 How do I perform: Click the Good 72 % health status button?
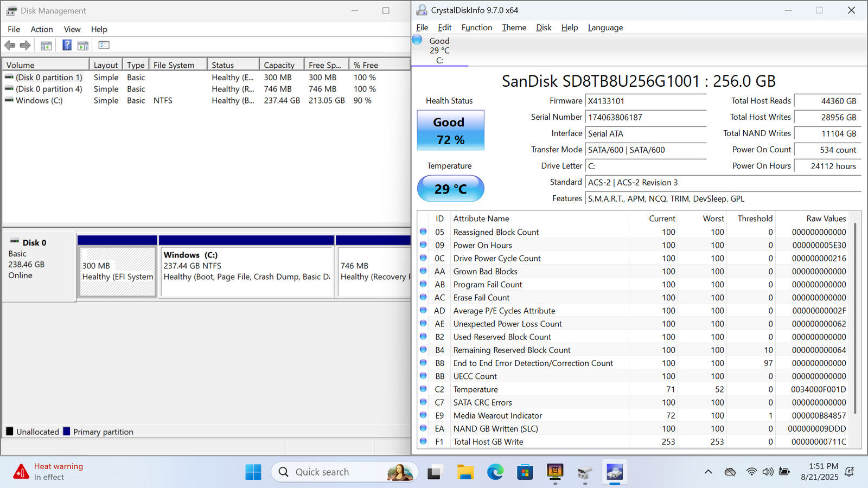[x=450, y=131]
